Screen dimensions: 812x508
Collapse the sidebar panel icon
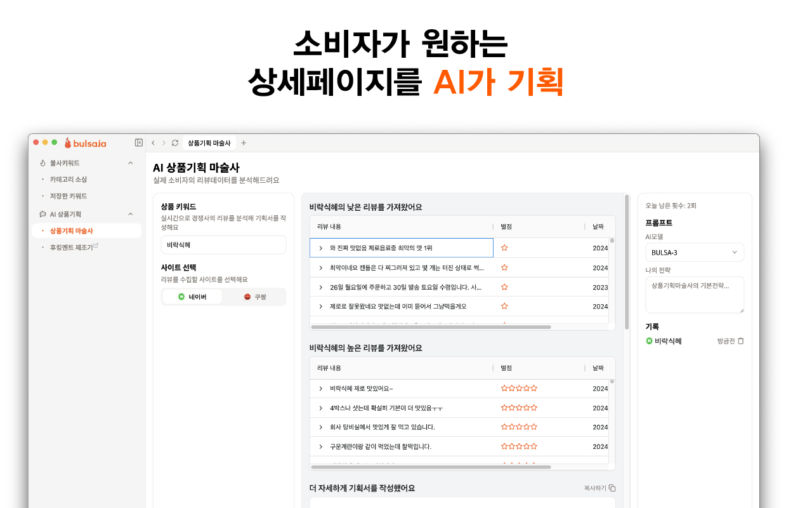(139, 143)
